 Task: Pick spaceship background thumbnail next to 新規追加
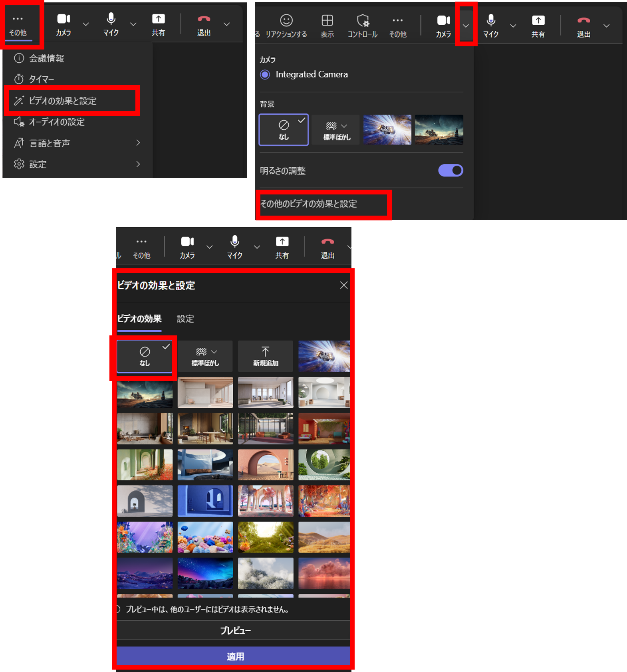[x=324, y=356]
